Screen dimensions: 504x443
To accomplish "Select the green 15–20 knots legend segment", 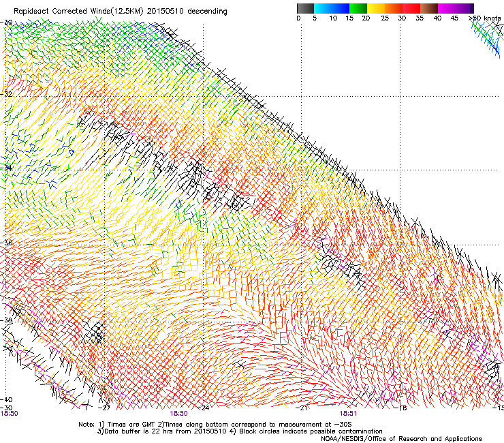I will [x=358, y=8].
